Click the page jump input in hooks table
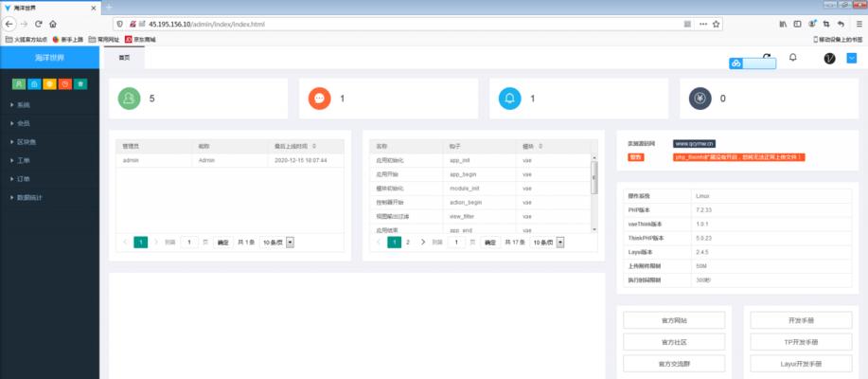Image resolution: width=868 pixels, height=379 pixels. pos(456,243)
